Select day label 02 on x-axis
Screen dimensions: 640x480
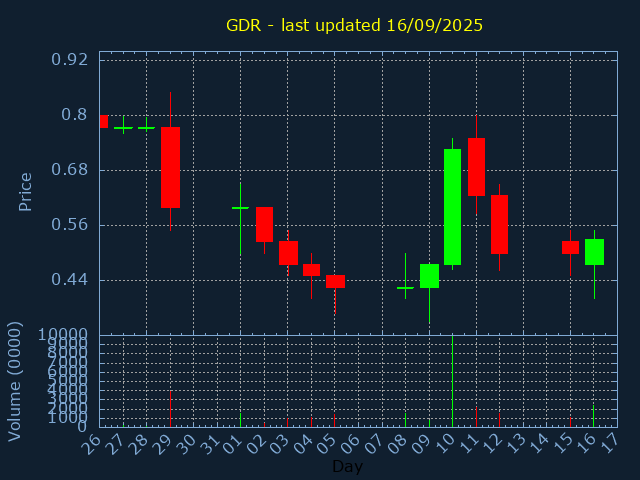pos(256,444)
